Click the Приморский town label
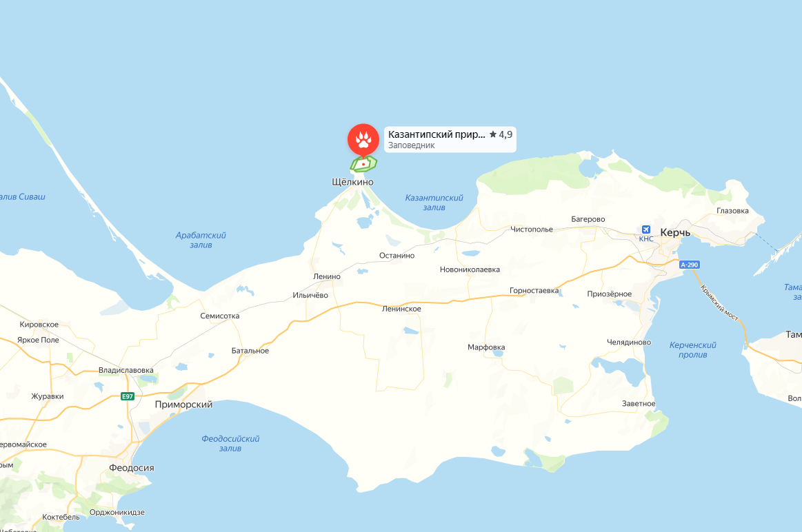 (183, 405)
